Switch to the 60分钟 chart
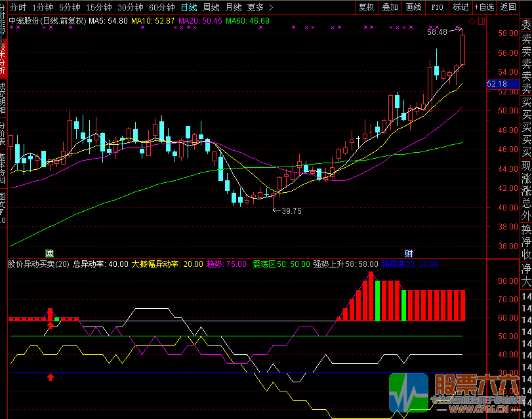This screenshot has height=419, width=532. [x=162, y=7]
